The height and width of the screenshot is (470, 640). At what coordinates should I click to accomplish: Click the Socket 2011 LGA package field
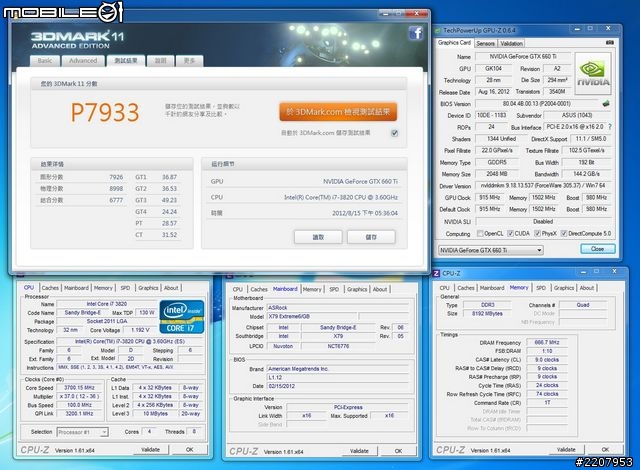107,321
